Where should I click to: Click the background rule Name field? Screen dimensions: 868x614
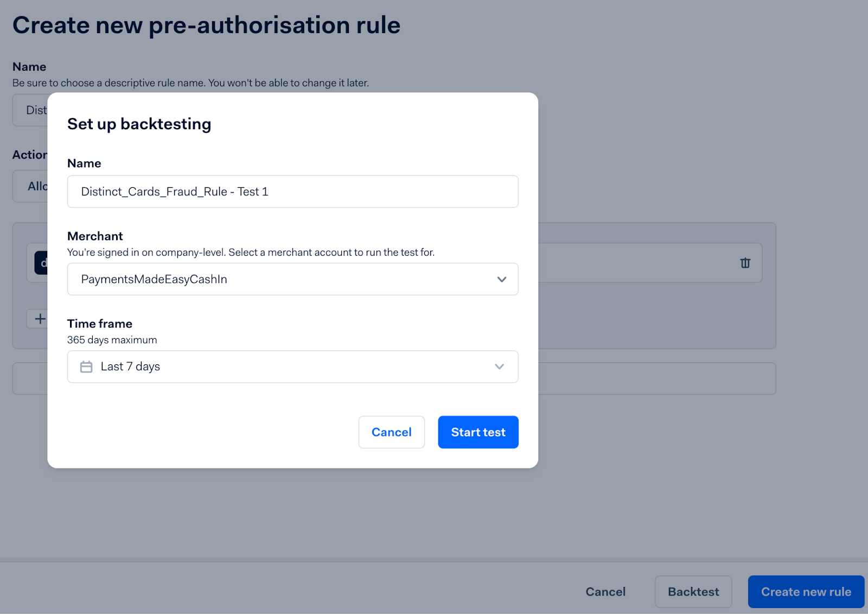click(30, 110)
